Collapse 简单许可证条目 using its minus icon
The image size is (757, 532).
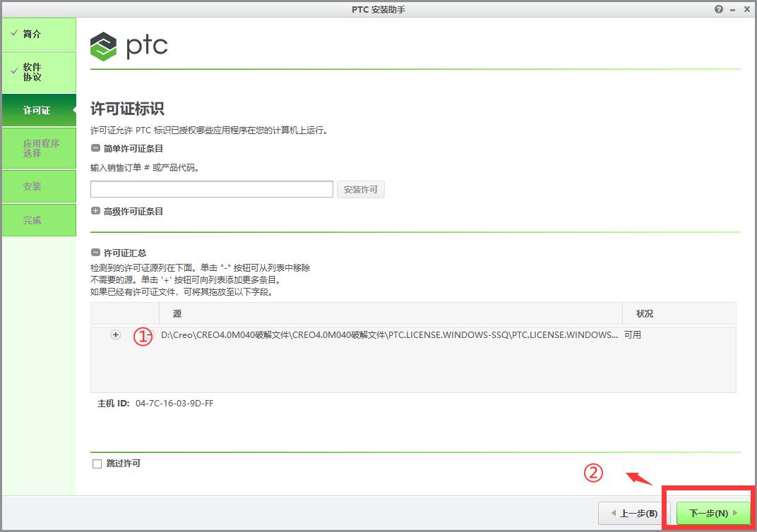click(95, 148)
